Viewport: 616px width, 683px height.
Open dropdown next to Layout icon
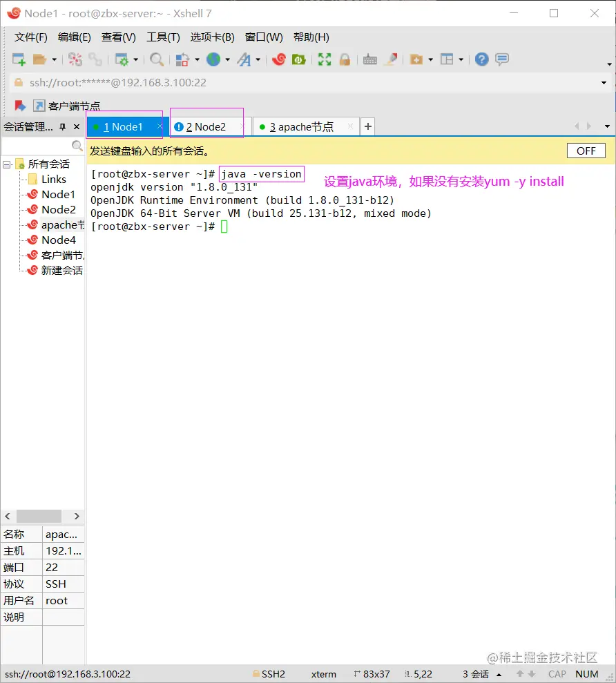coord(461,59)
